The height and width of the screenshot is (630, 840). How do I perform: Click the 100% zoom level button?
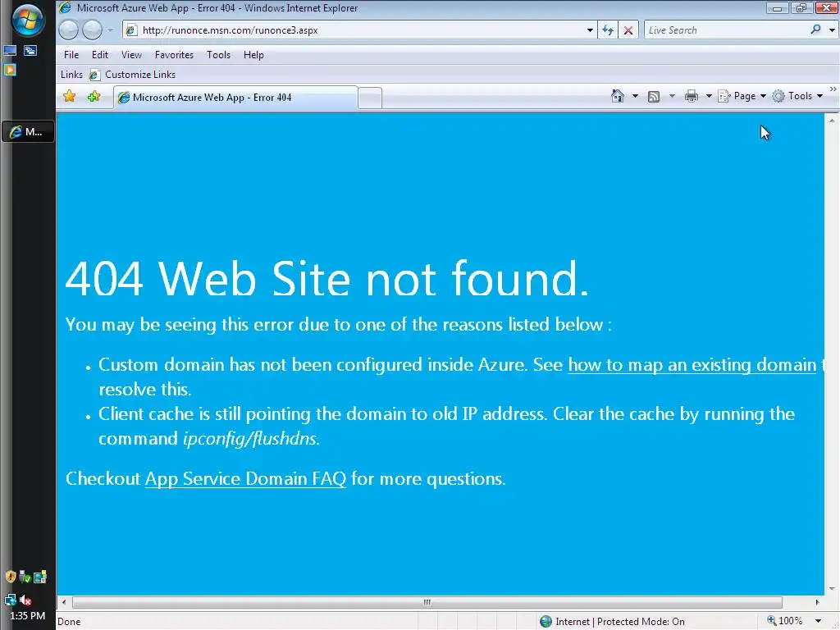(785, 621)
